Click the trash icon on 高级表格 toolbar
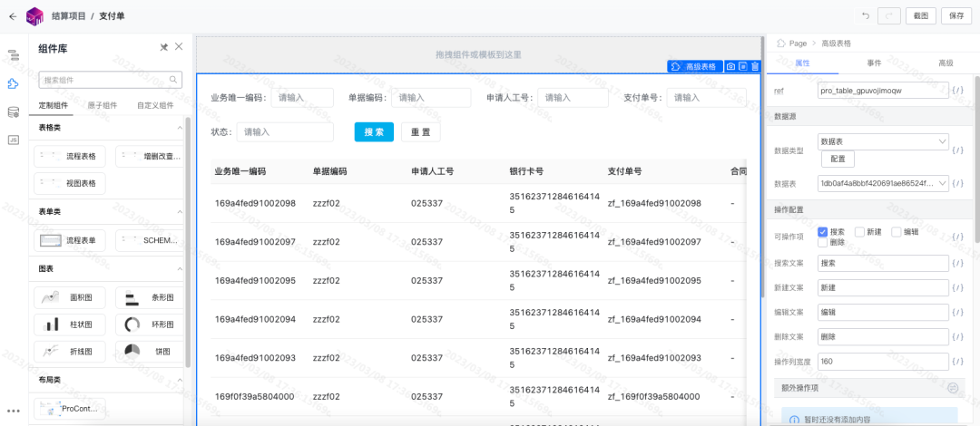The image size is (980, 426). (755, 67)
